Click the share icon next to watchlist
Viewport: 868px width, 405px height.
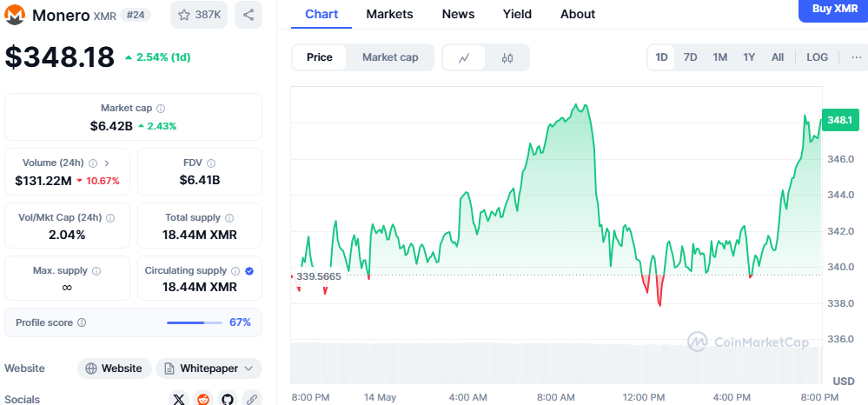point(248,15)
